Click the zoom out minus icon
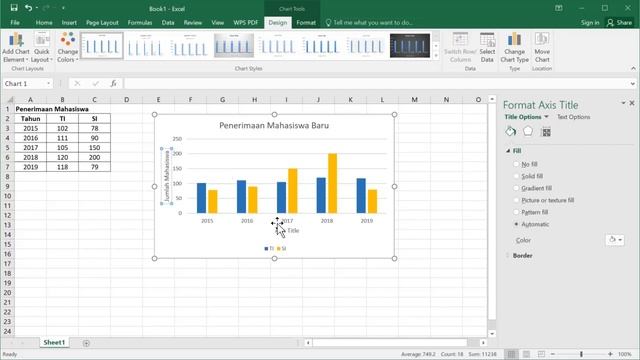This screenshot has height=360, width=640. (553, 354)
